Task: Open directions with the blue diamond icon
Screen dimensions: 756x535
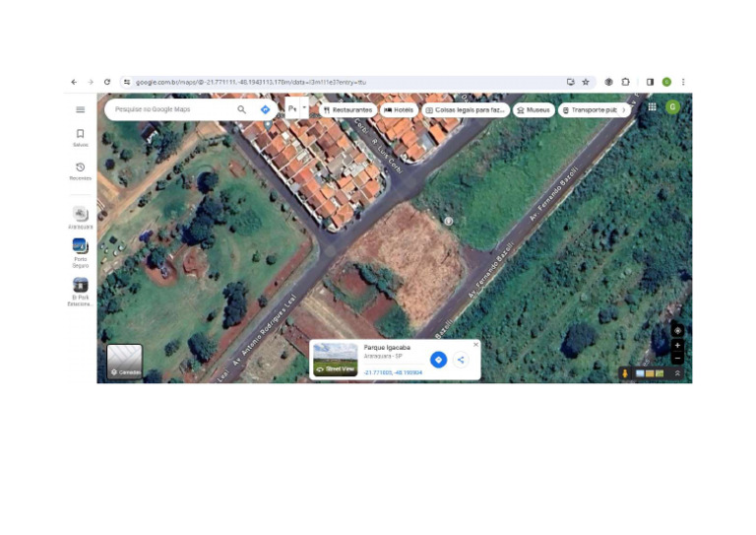Action: [x=265, y=109]
